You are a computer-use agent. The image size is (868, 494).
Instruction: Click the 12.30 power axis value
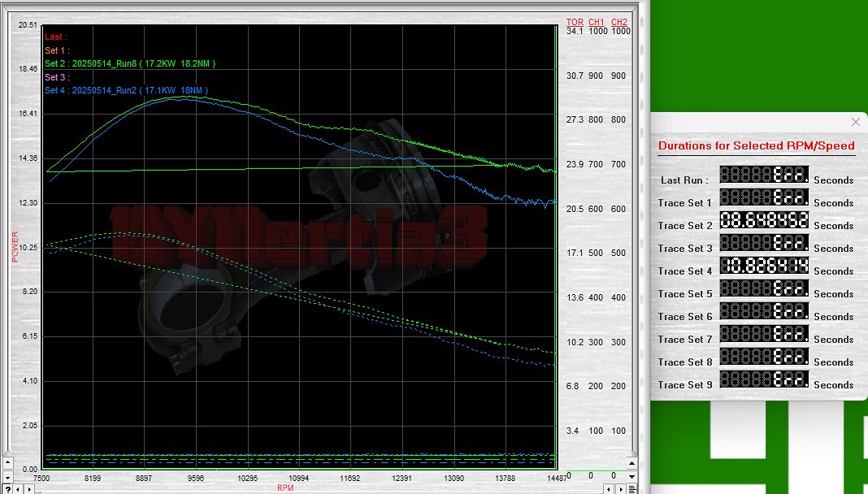tap(28, 203)
